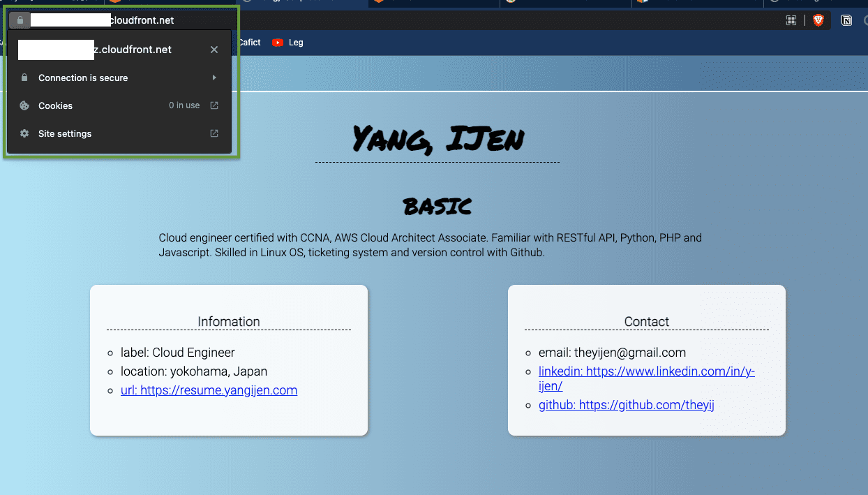868x495 pixels.
Task: Open the Brave Shields lion icon
Action: pyautogui.click(x=818, y=20)
